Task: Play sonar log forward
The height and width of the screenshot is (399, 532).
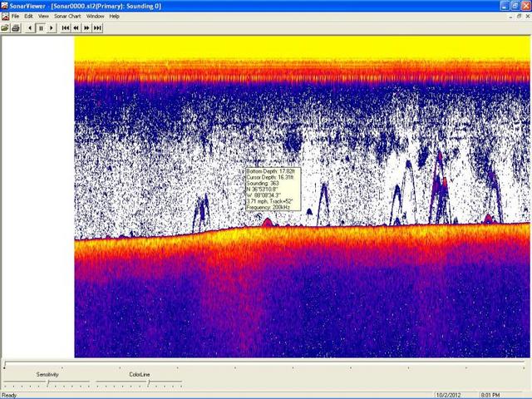Action: point(52,27)
